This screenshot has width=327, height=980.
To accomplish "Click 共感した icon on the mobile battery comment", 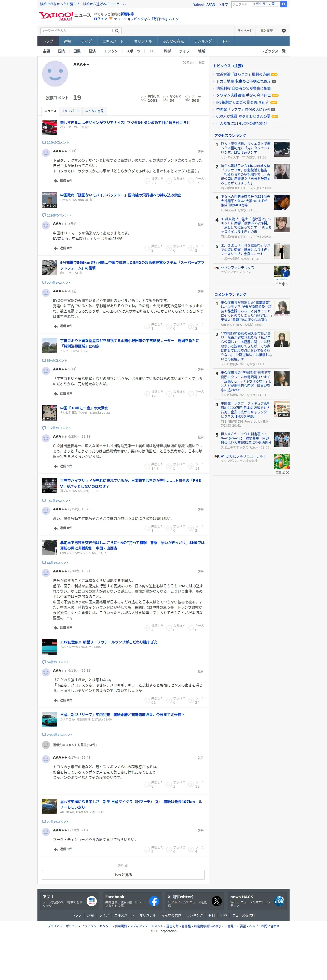I will coord(147,248).
